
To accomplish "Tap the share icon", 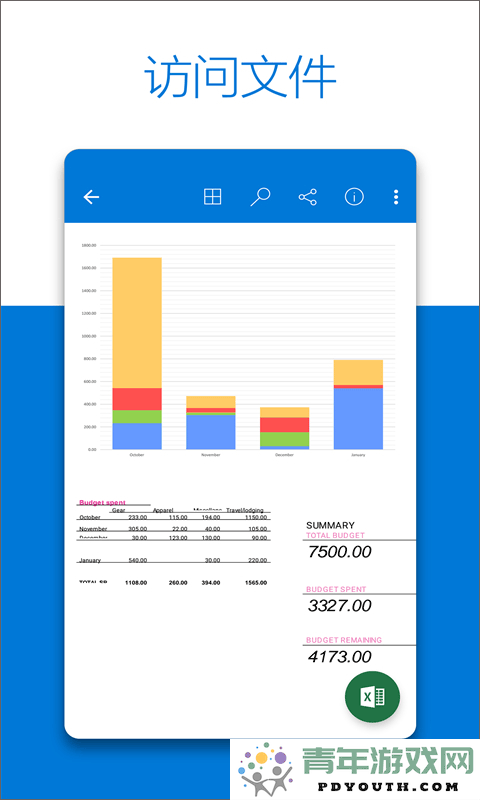I will tap(308, 197).
